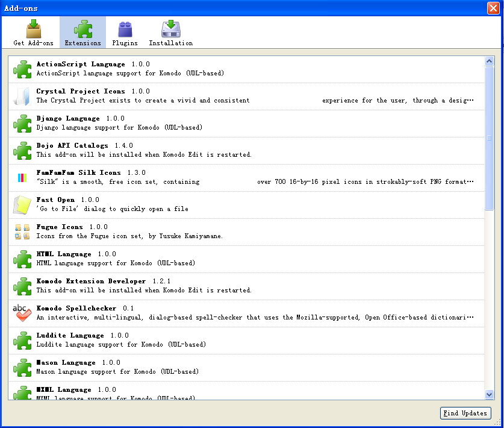Open the Installation pane
Image resolution: width=504 pixels, height=428 pixels.
(170, 33)
